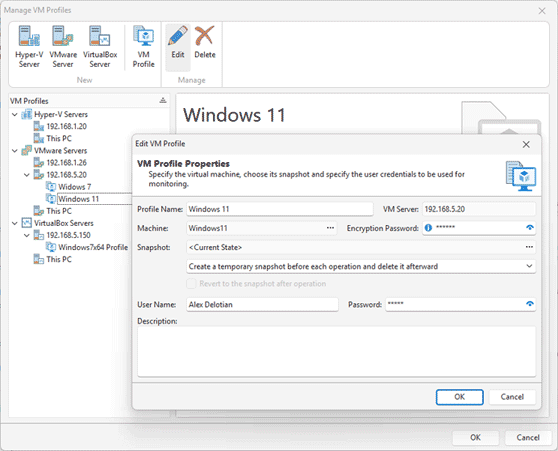Click the Encryption Password field
The width and height of the screenshot is (558, 451).
[480, 228]
